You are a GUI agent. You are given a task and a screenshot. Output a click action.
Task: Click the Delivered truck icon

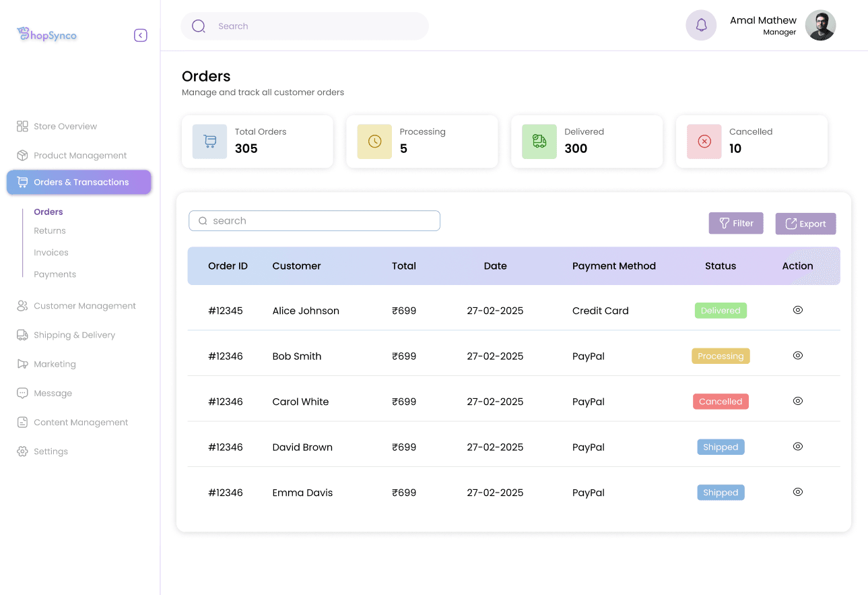539,142
